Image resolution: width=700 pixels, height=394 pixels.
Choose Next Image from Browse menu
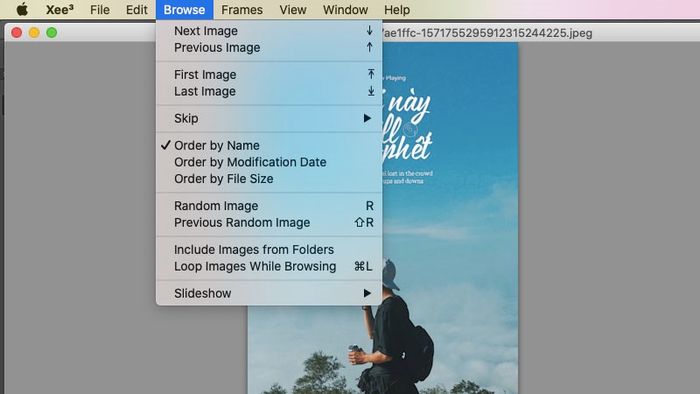pos(269,31)
